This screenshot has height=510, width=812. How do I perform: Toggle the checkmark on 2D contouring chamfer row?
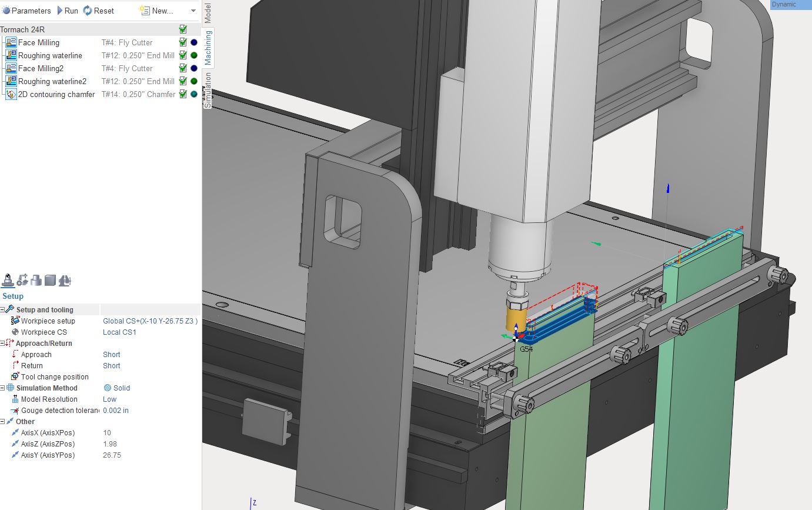pos(183,94)
